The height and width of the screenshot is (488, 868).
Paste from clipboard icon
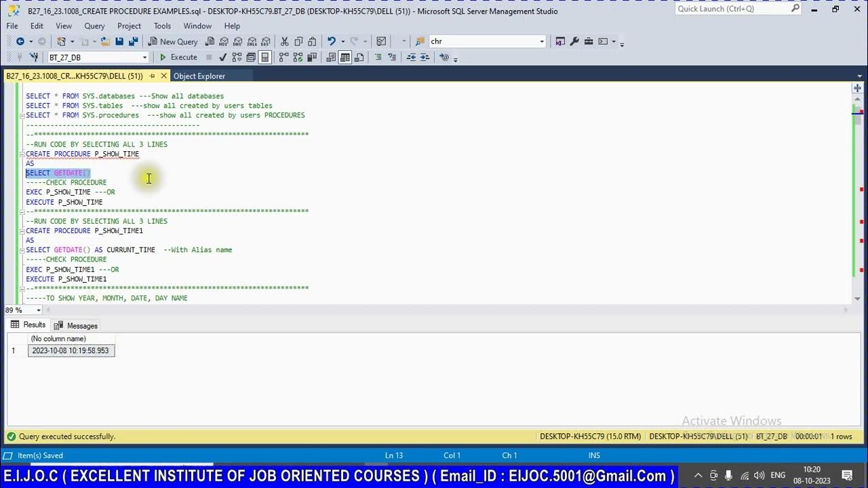312,41
